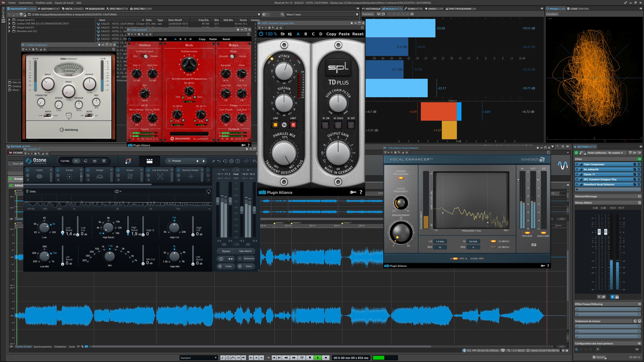The image size is (644, 362).
Task: Open Ozone history clock icon
Action: (x=225, y=161)
